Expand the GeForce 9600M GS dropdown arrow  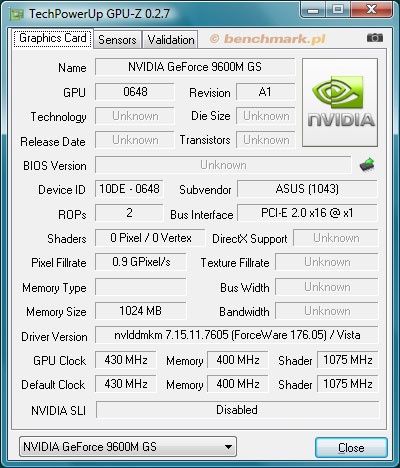pyautogui.click(x=228, y=447)
